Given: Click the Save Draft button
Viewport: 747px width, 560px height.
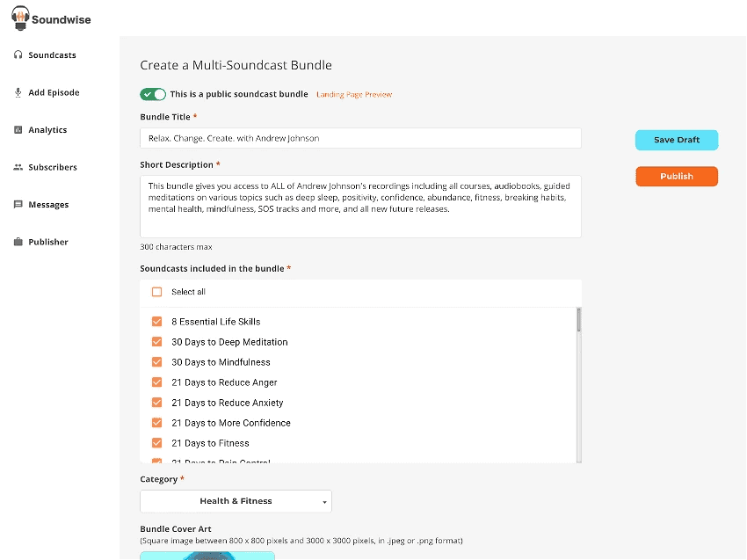Looking at the screenshot, I should point(677,140).
